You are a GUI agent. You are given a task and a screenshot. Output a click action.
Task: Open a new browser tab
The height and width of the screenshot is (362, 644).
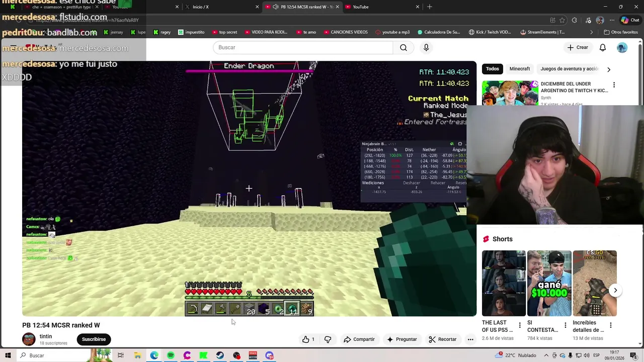(x=430, y=7)
